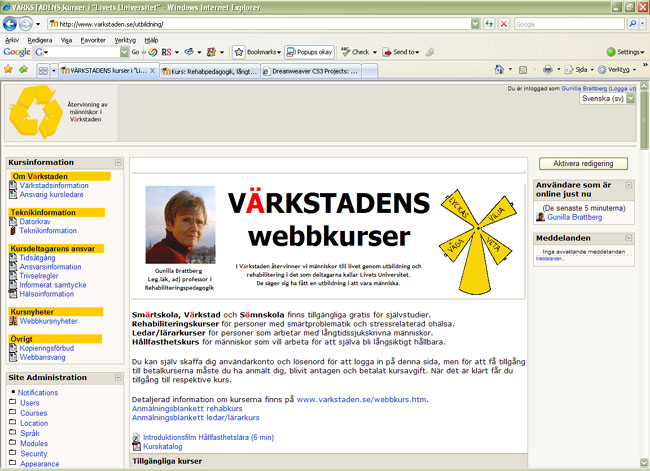Click in the URL address bar
The height and width of the screenshot is (471, 650).
[x=259, y=24]
